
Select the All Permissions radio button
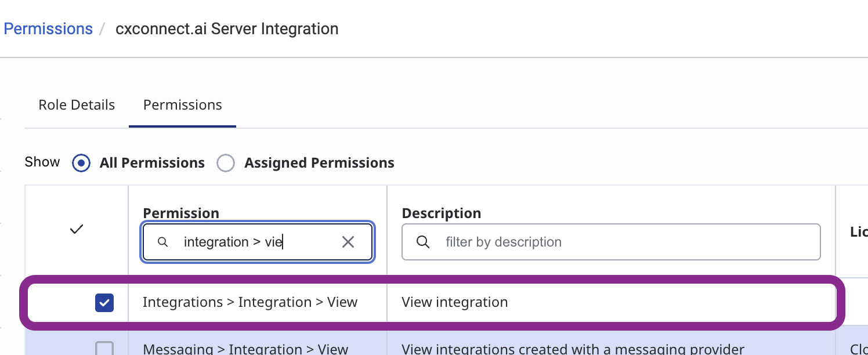[x=81, y=164]
